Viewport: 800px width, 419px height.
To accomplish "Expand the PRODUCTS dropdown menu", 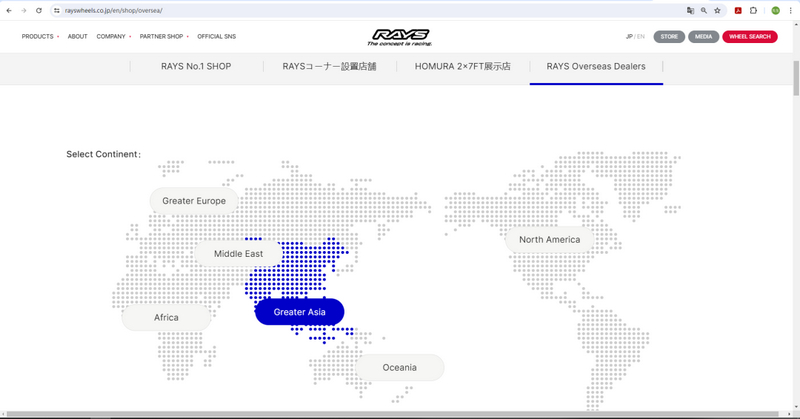I will (x=40, y=37).
